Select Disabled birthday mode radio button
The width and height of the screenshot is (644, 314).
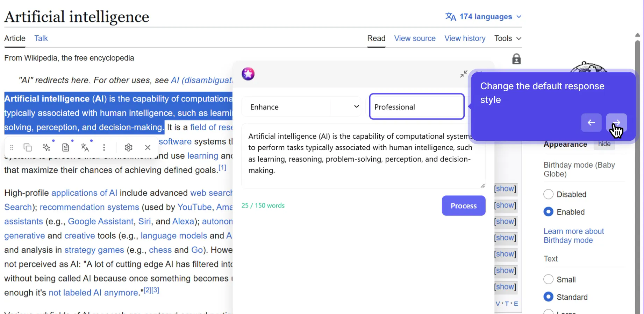click(x=548, y=194)
